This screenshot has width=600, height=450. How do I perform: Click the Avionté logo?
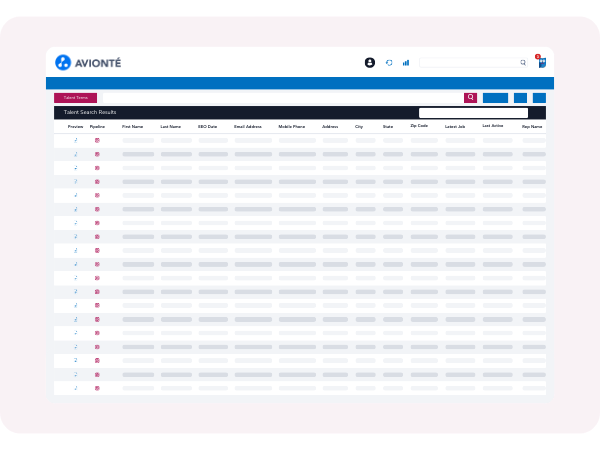click(x=88, y=62)
